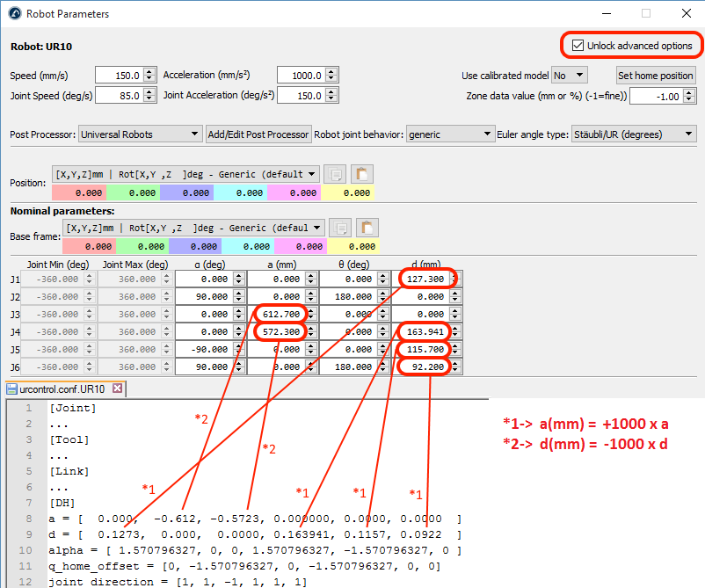
Task: Copy the Position values icon
Action: [x=335, y=174]
